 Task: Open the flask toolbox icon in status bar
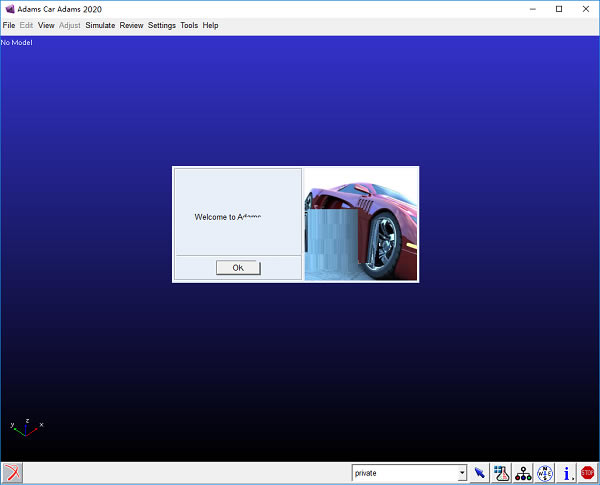coord(502,473)
